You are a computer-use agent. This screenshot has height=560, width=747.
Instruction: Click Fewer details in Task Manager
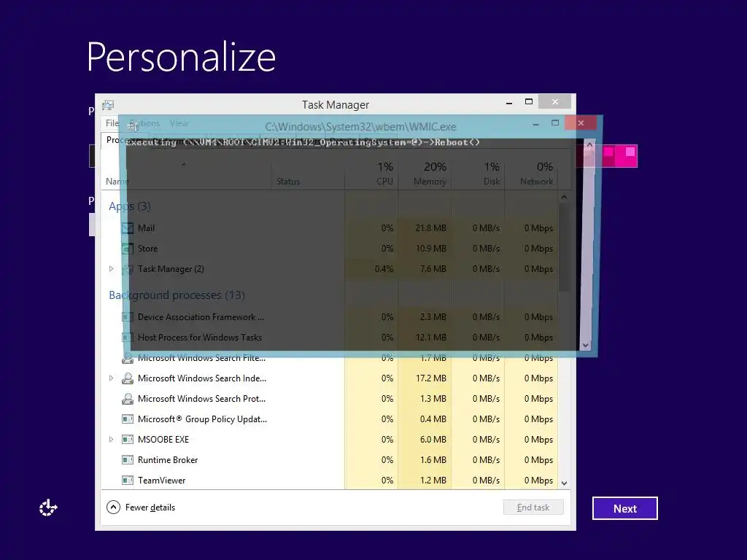coord(141,507)
